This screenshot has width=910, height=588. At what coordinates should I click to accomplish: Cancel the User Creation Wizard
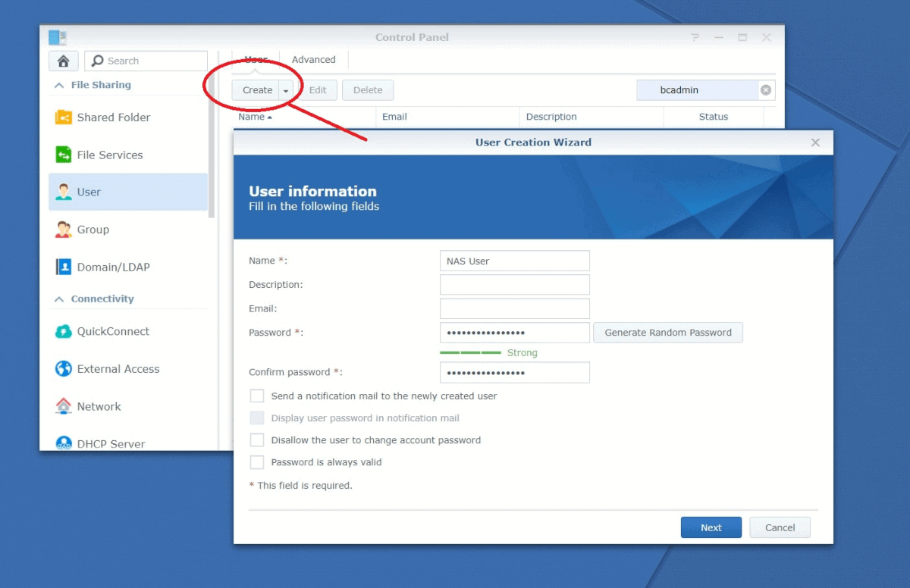[780, 527]
